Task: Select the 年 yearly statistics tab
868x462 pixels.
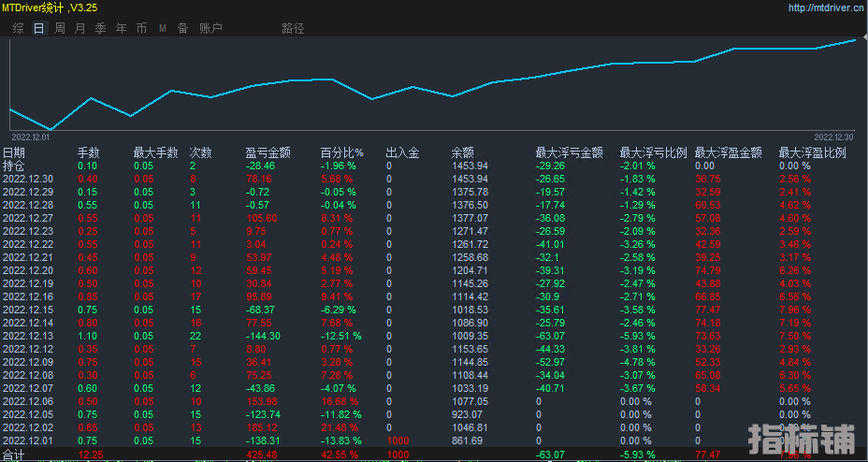Action: coord(122,28)
